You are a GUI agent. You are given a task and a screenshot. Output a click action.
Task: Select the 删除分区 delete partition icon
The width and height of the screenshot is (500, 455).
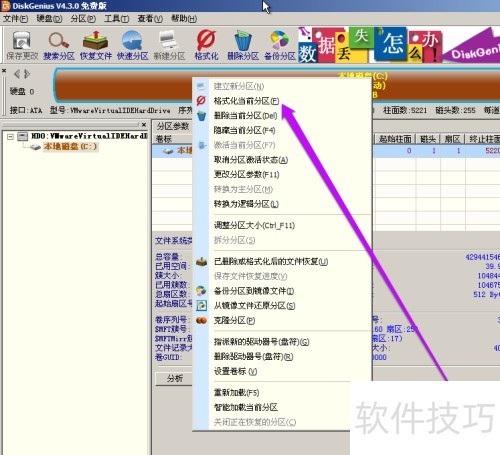243,45
